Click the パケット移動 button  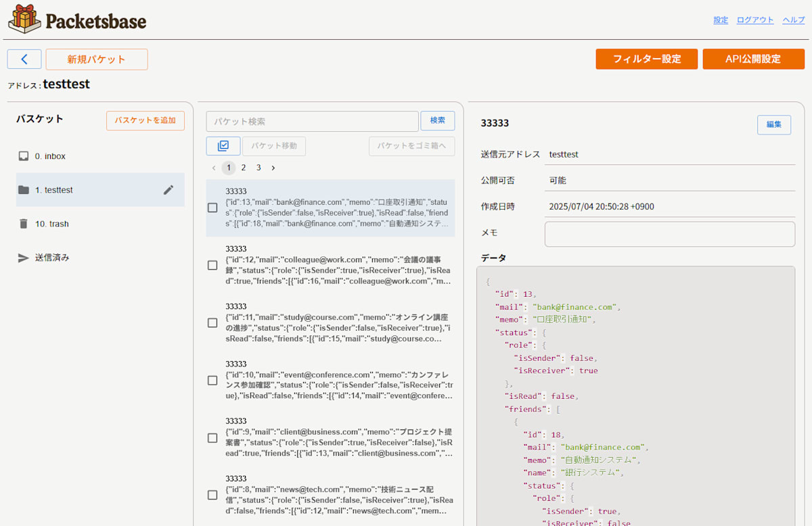pyautogui.click(x=274, y=146)
